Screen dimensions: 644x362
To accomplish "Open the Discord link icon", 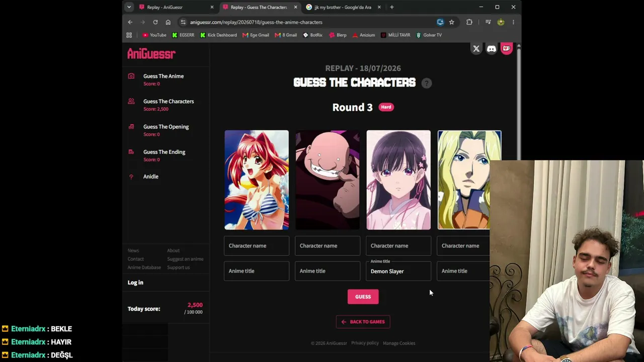I will click(x=492, y=49).
